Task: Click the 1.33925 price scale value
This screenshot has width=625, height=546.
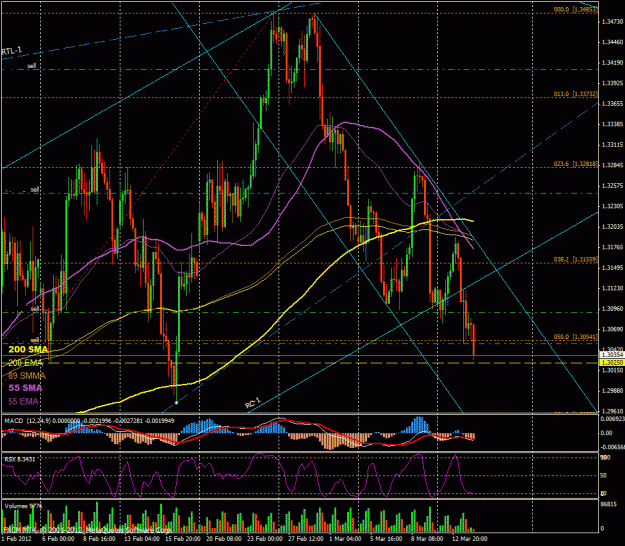Action: pyautogui.click(x=611, y=83)
